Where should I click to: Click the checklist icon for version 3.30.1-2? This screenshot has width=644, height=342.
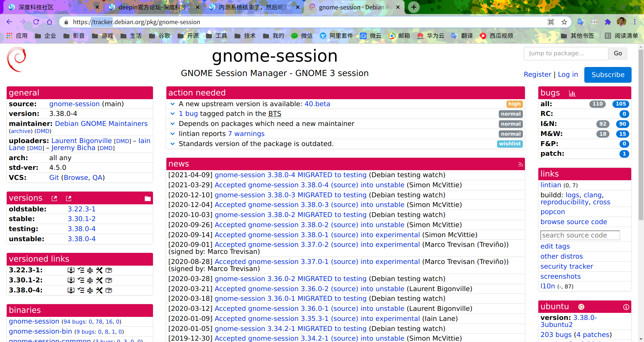[x=80, y=280]
